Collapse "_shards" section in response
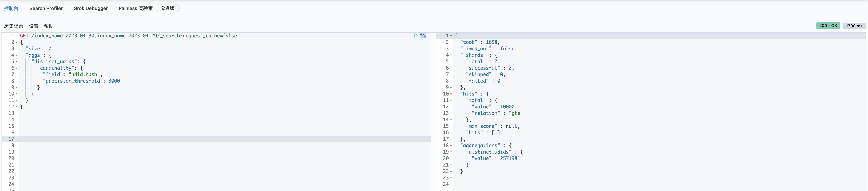This screenshot has width=868, height=191. [x=451, y=55]
